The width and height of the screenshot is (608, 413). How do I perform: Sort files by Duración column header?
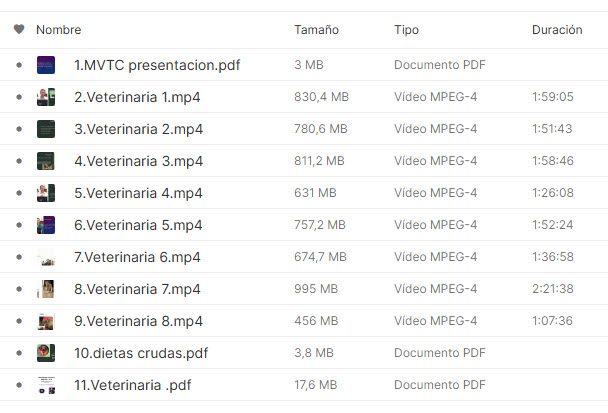557,30
